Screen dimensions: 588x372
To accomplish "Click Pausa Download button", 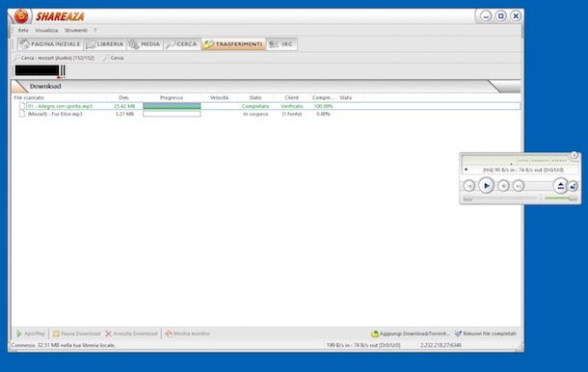I will [77, 333].
